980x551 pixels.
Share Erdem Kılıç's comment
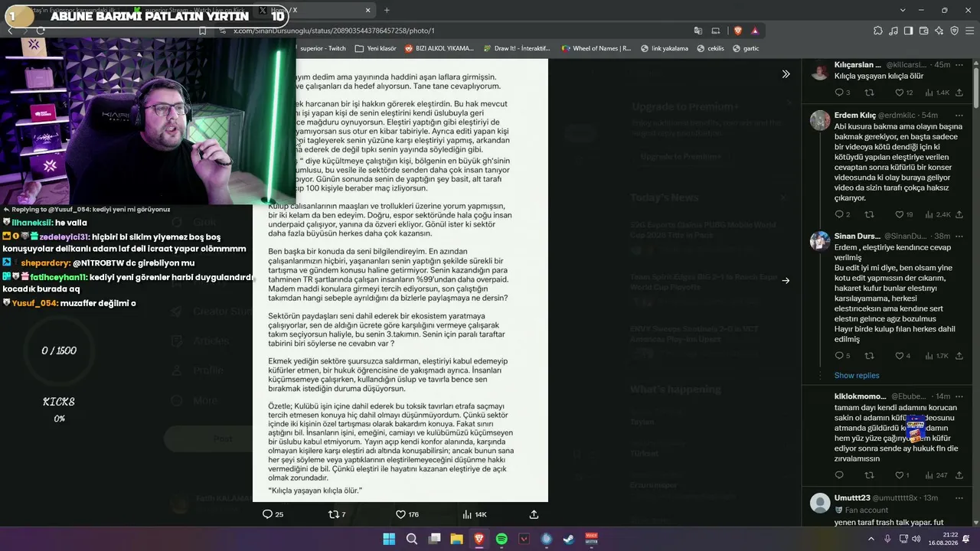coord(959,214)
